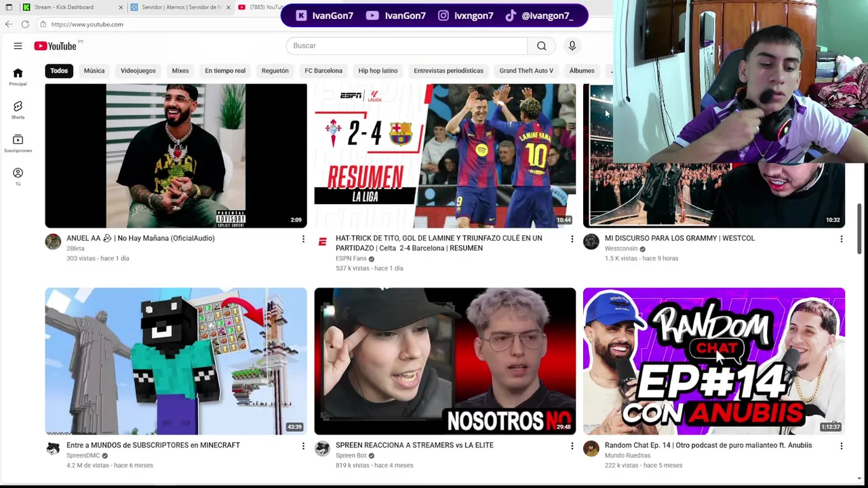Start voice search with microphone icon
Viewport: 868px width, 488px height.
click(572, 45)
